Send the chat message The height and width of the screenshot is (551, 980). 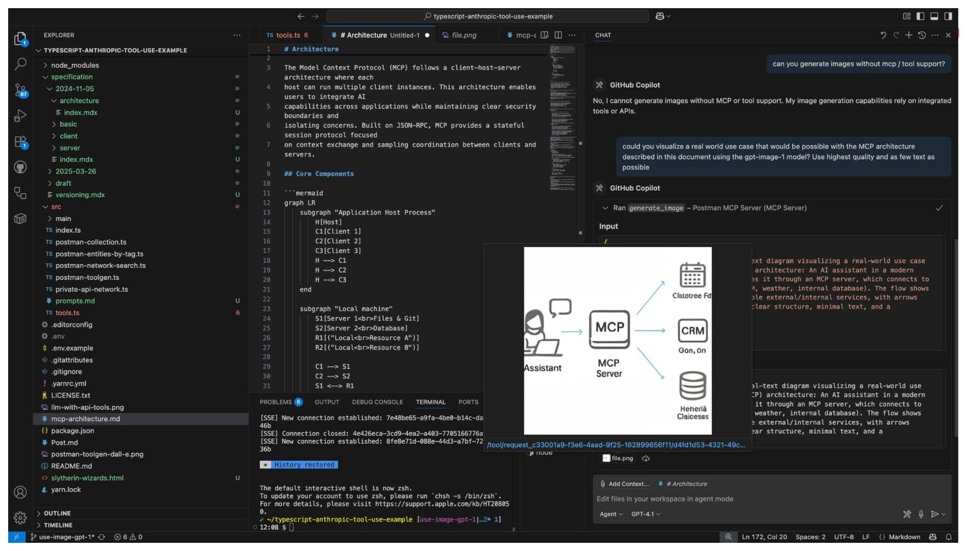point(935,514)
